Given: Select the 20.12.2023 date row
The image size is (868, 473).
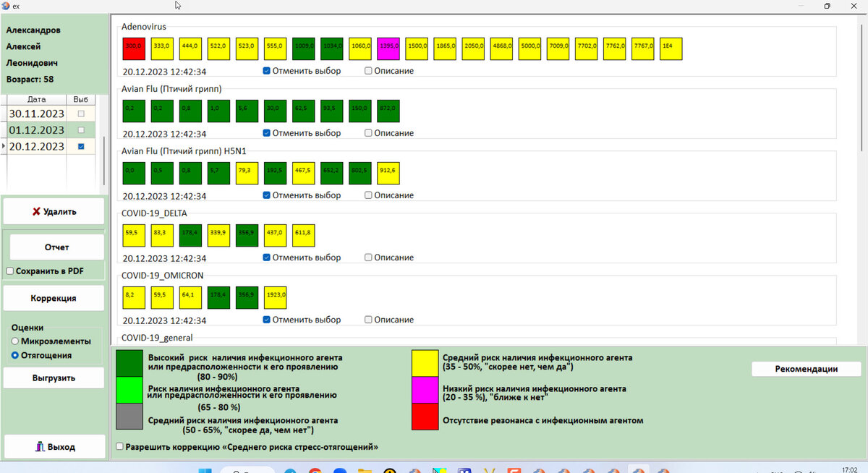Looking at the screenshot, I should pos(49,147).
